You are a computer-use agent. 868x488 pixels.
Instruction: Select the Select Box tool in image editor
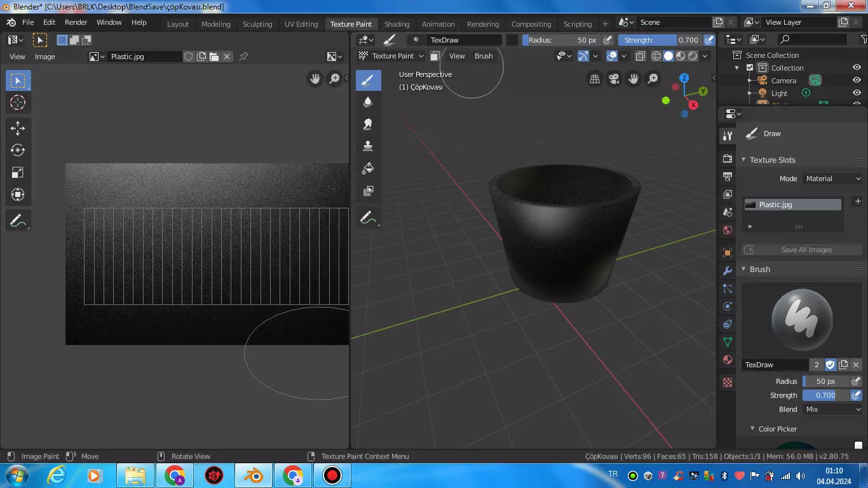click(18, 81)
